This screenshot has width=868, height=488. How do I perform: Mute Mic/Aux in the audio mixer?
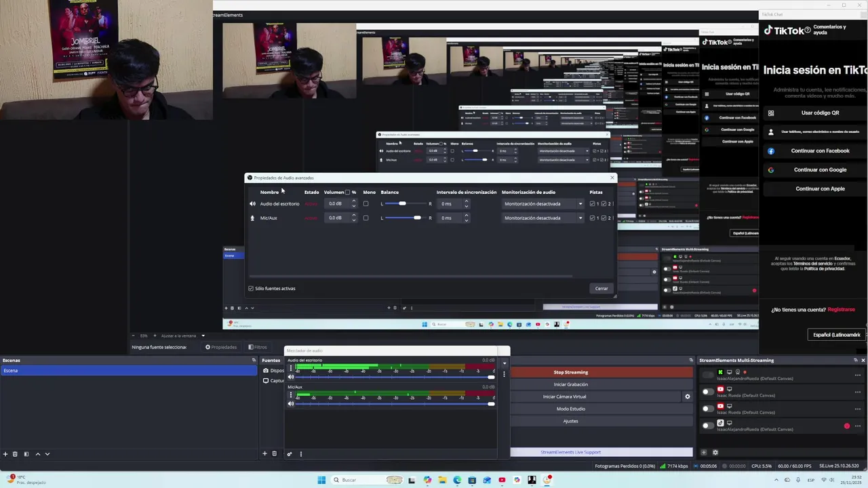pos(291,404)
